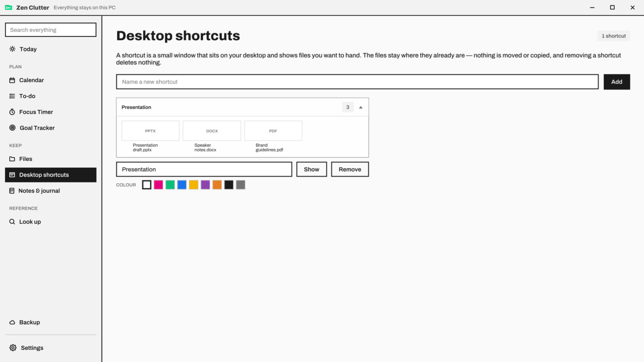Click the file count badge '3'
Screen dimensions: 644x362
point(348,107)
